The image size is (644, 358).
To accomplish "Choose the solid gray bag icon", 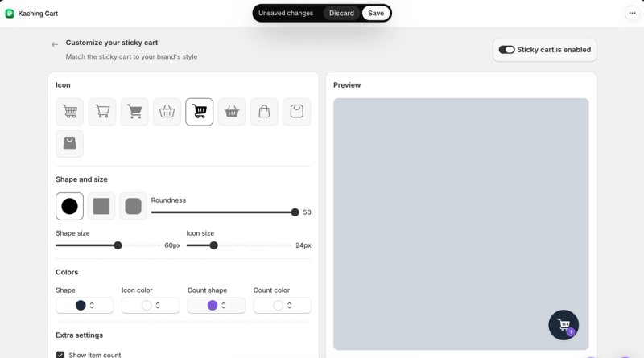I will 69,144.
